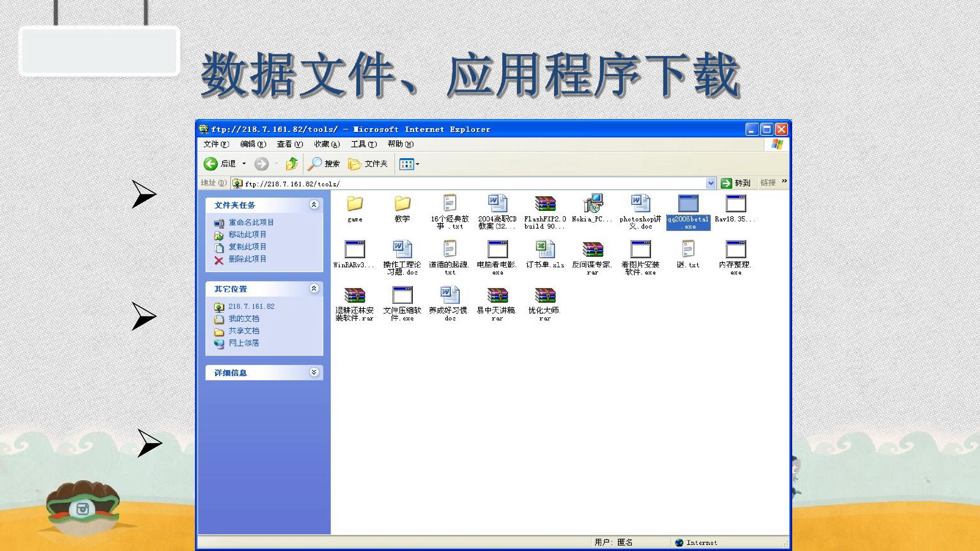
Task: Click 移动此项目 task link
Action: [x=247, y=235]
